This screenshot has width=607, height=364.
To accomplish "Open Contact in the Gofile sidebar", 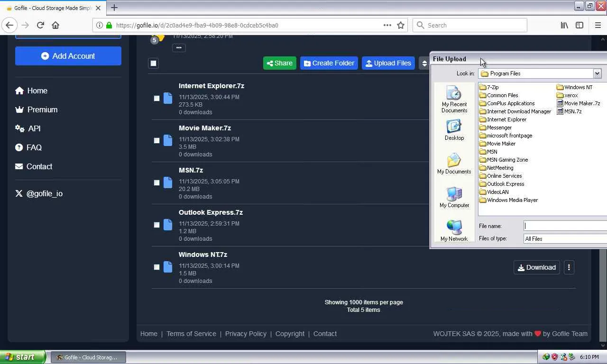I will coord(34,166).
